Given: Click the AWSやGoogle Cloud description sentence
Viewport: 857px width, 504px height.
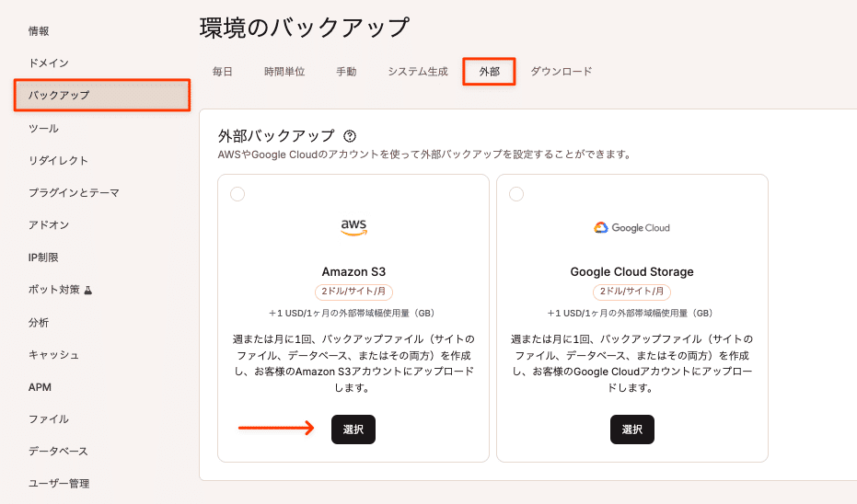Looking at the screenshot, I should [424, 155].
